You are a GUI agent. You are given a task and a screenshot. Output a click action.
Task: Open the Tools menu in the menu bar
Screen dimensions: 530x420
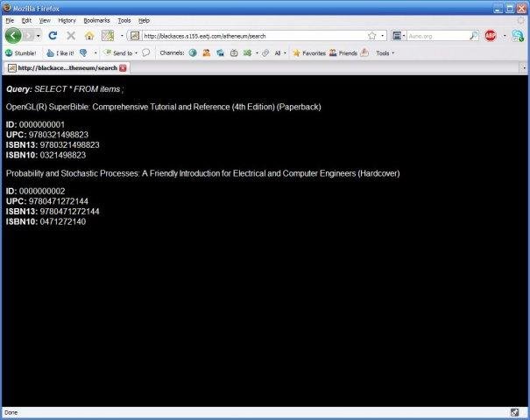point(124,21)
